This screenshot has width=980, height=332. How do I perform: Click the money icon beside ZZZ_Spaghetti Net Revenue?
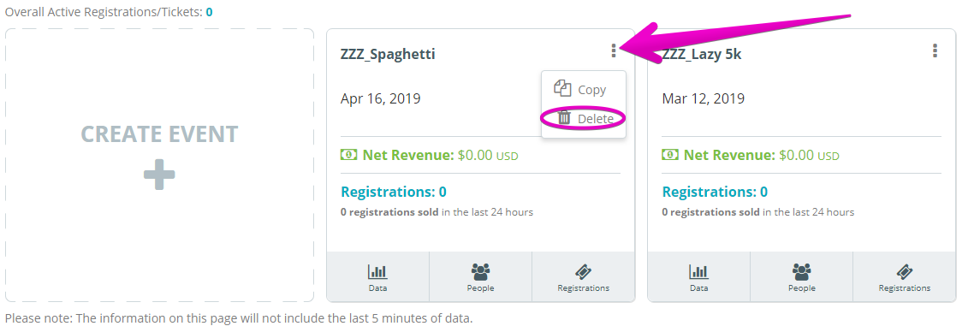click(348, 154)
